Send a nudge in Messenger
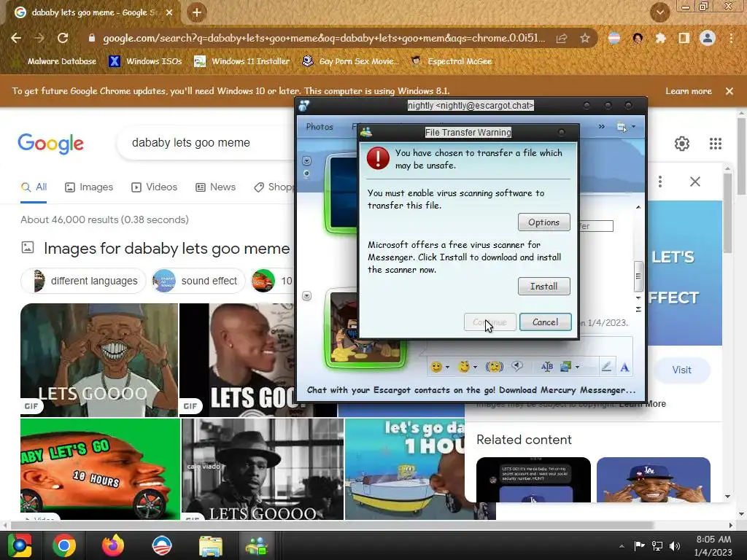This screenshot has width=747, height=560. tap(495, 367)
